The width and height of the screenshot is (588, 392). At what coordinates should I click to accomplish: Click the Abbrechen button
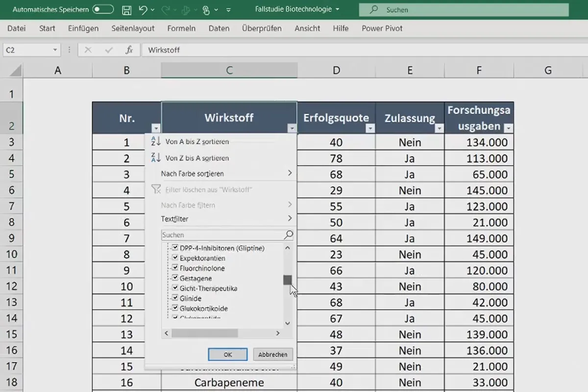click(273, 354)
